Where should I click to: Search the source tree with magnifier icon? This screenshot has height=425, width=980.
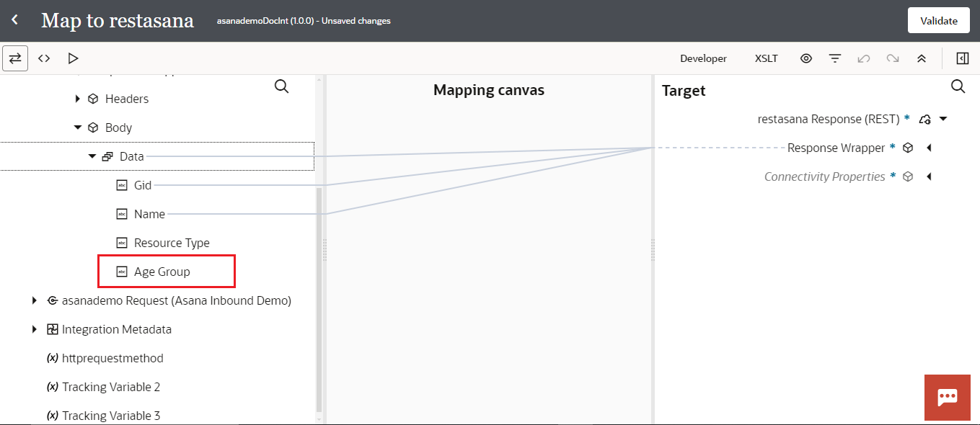[x=282, y=86]
